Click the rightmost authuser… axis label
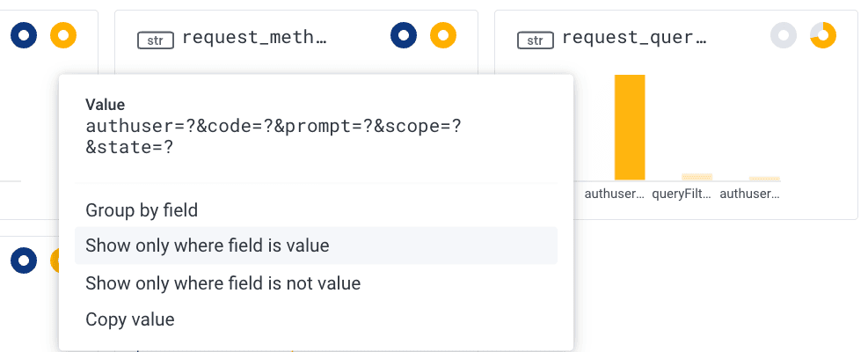868x352 pixels. click(x=749, y=194)
